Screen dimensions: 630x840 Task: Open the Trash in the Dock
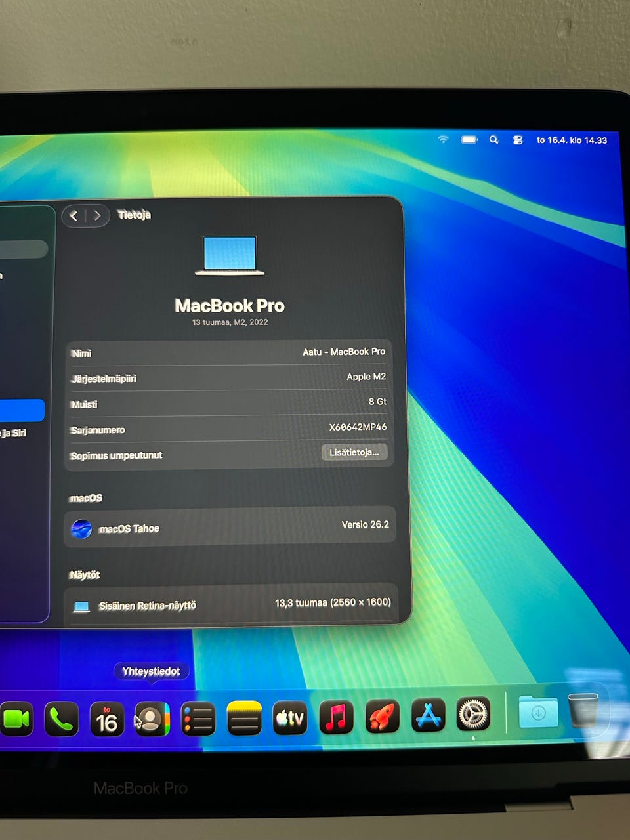tap(583, 710)
